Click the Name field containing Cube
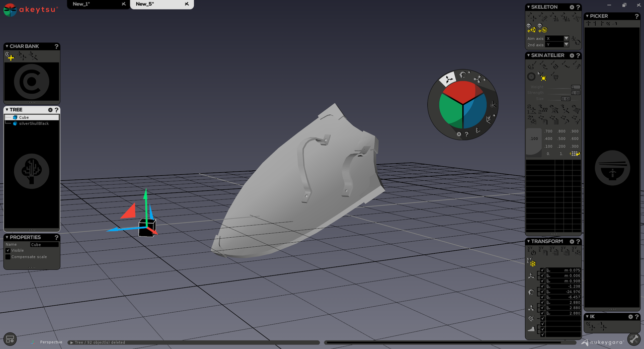The height and width of the screenshot is (349, 644). (44, 245)
